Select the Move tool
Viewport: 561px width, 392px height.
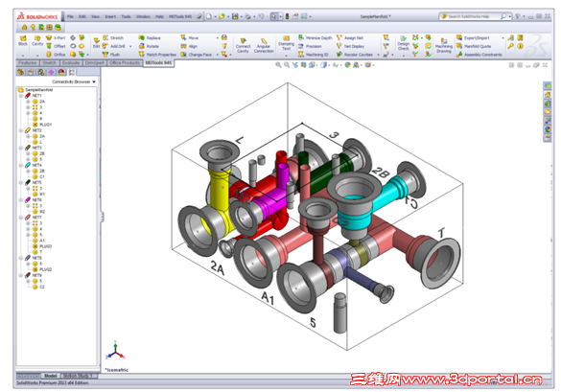point(190,38)
